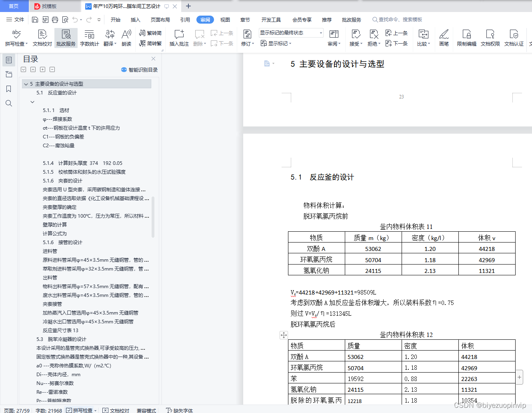This screenshot has height=413, width=532.
Task: Open 限制编辑 restrict editing
Action: 467,38
